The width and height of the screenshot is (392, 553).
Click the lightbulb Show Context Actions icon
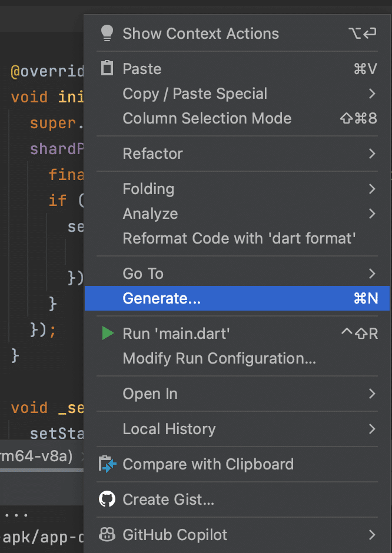(x=107, y=34)
